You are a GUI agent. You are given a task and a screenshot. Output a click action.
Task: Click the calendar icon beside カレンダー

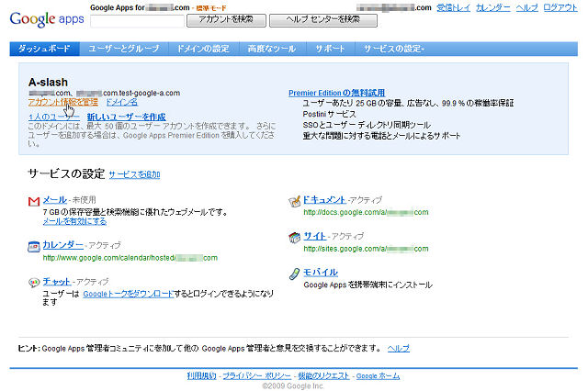pyautogui.click(x=34, y=246)
